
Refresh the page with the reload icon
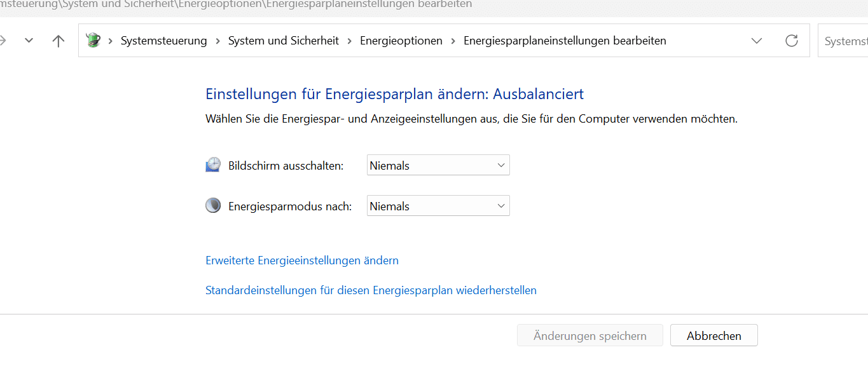tap(791, 41)
